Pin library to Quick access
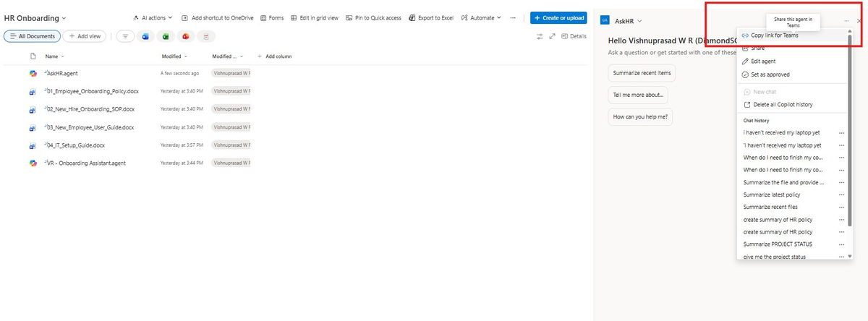 373,17
